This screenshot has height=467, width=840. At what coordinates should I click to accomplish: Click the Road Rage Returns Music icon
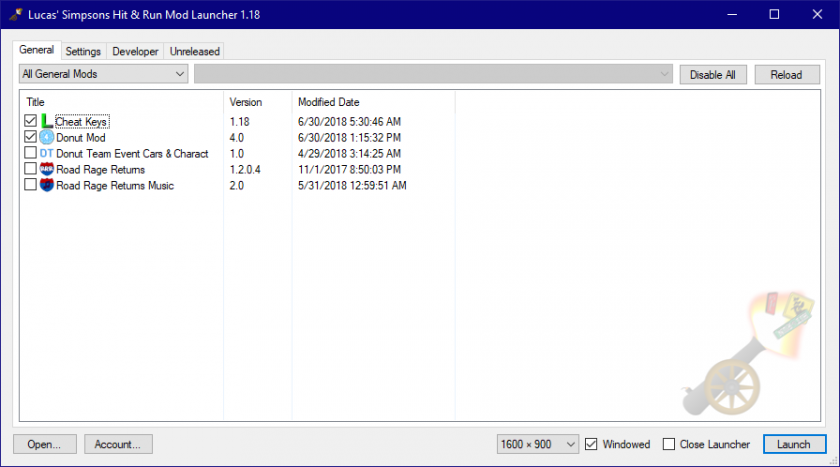(46, 185)
